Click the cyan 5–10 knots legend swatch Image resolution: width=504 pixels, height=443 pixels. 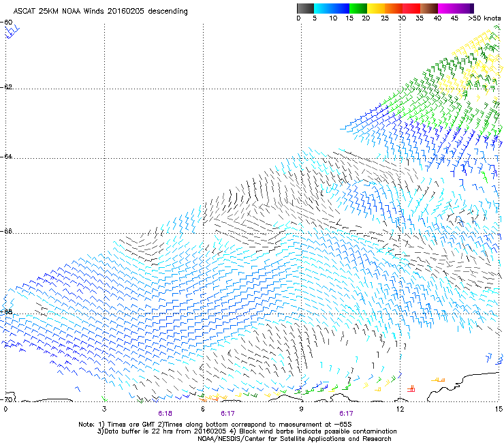pyautogui.click(x=322, y=8)
